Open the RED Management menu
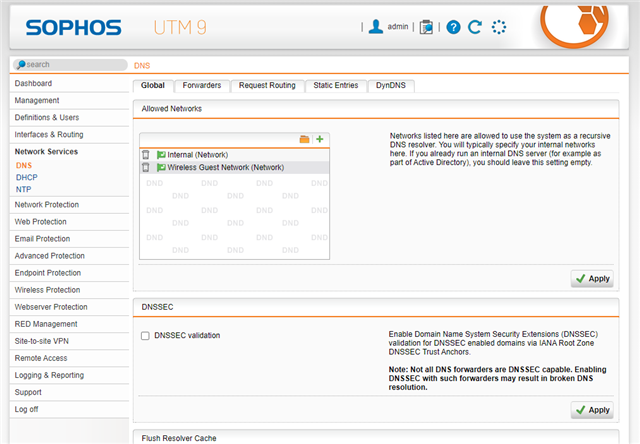 tap(69, 324)
